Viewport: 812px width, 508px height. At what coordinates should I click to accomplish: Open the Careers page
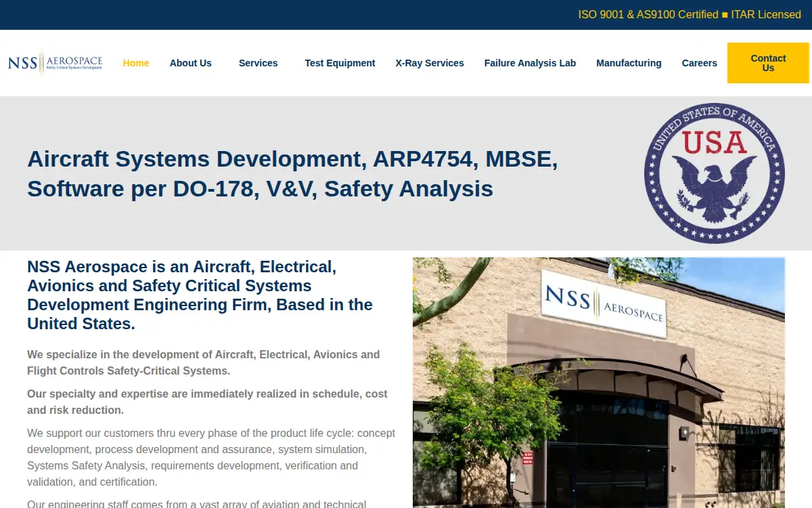(x=699, y=63)
